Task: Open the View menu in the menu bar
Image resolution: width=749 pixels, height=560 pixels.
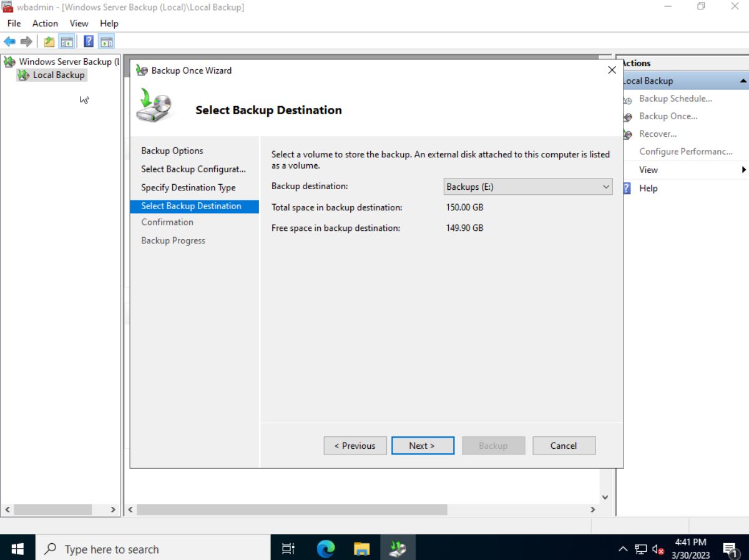Action: 79,23
